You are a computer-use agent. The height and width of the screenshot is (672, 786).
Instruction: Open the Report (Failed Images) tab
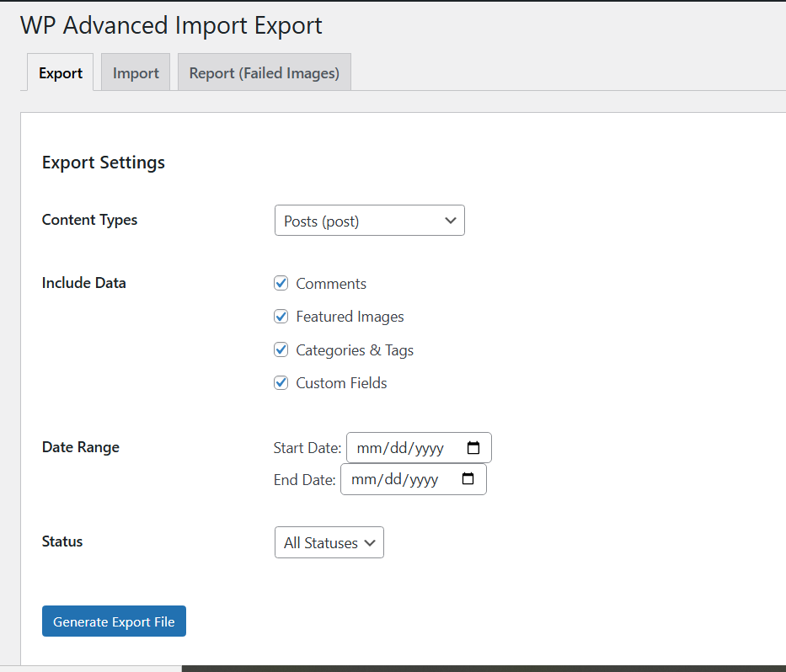(x=264, y=72)
